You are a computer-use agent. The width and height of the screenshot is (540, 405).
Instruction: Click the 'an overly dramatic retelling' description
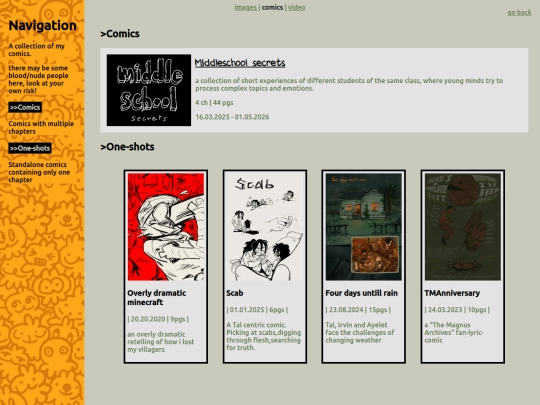pyautogui.click(x=160, y=342)
